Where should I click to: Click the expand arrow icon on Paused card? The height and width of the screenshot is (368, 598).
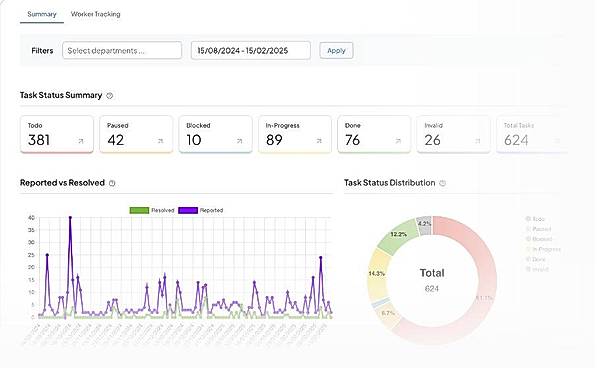pyautogui.click(x=160, y=141)
